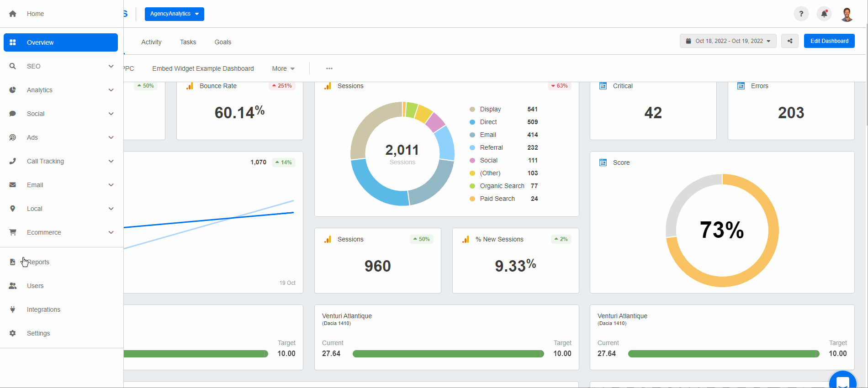Switch to the Goals tab
Screen dimensions: 868x388
[223, 42]
